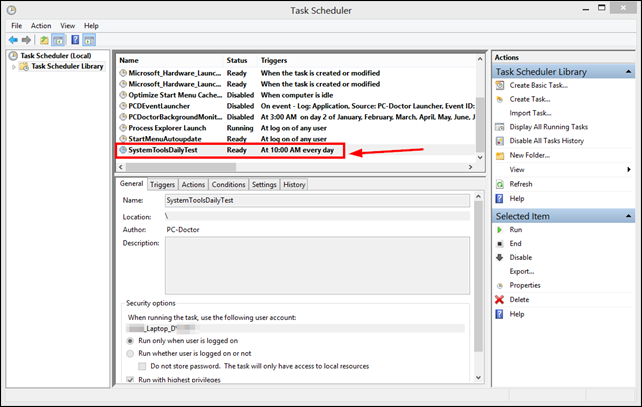Click the black End stop icon
This screenshot has height=407, width=642.
click(500, 244)
